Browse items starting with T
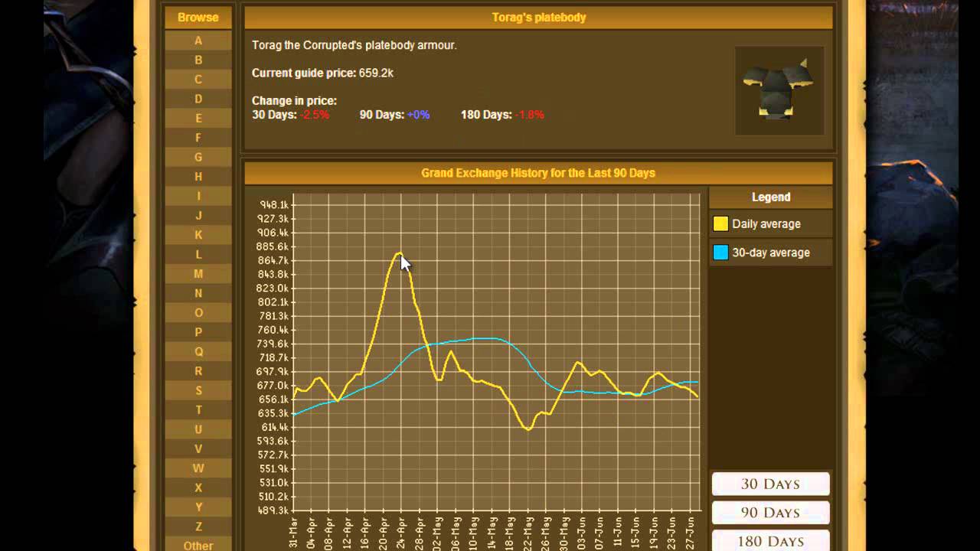The height and width of the screenshot is (551, 980). click(x=198, y=410)
